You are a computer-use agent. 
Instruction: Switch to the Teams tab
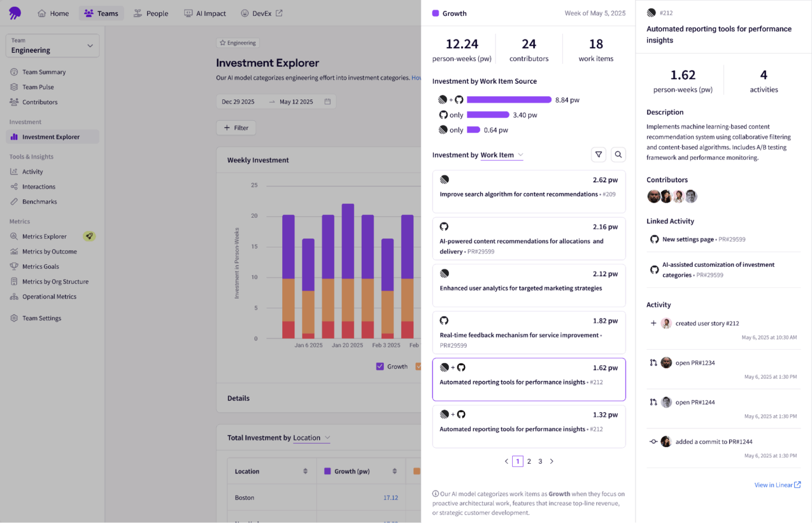click(101, 13)
